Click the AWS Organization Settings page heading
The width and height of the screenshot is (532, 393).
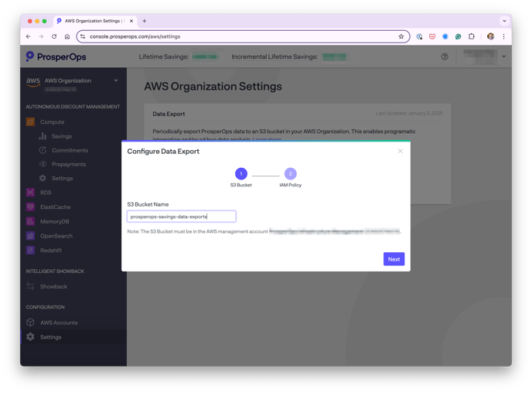tap(213, 86)
